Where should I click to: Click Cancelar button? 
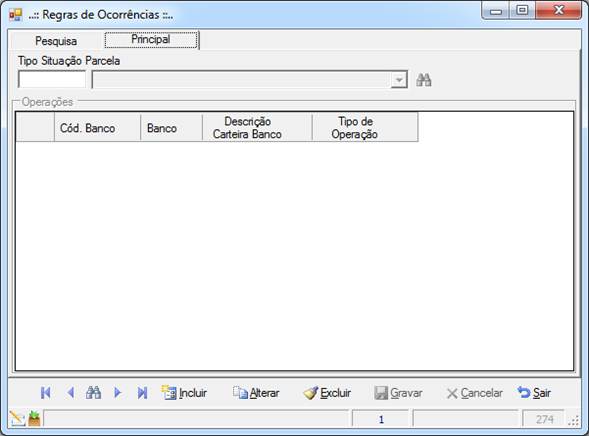(474, 393)
